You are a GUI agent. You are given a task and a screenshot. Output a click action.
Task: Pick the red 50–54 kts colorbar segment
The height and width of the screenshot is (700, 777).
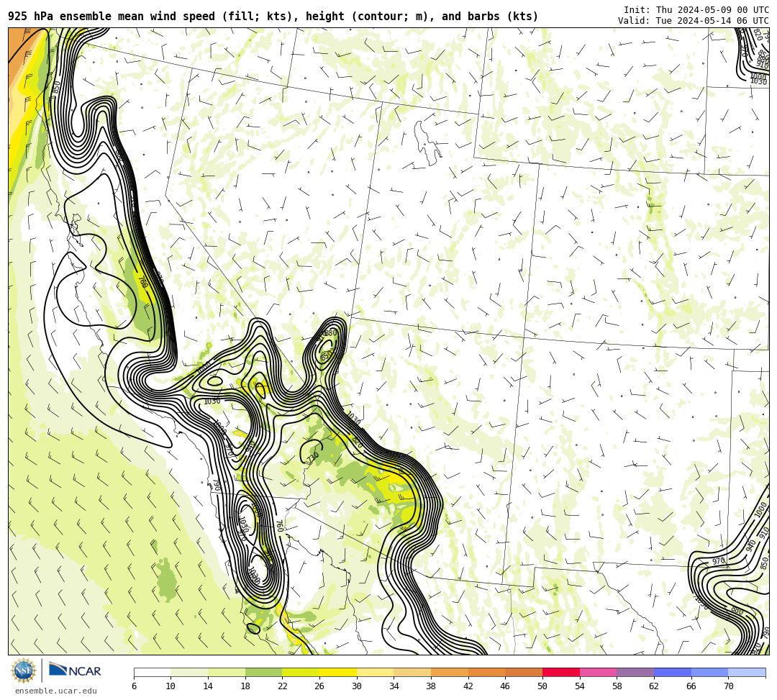coord(561,672)
